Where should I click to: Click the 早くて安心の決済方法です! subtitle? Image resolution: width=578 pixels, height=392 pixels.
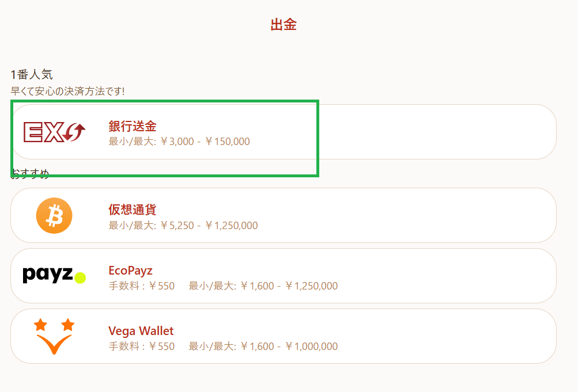tap(68, 91)
